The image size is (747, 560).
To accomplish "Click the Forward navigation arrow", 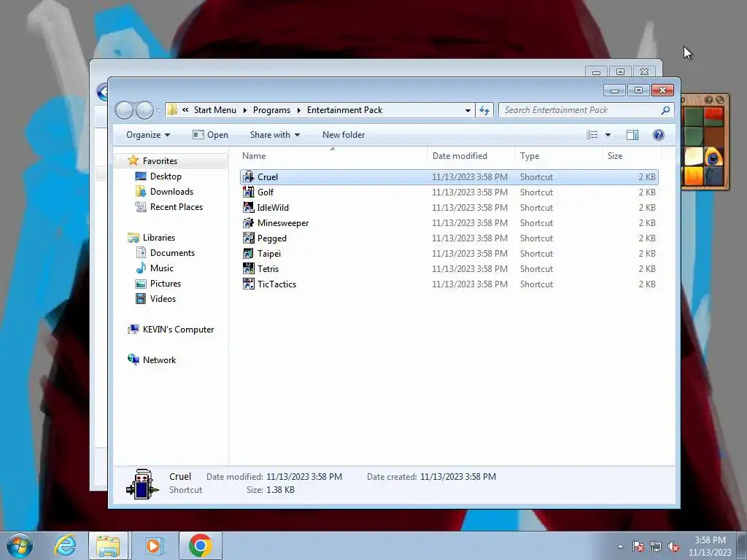I will coord(145,111).
